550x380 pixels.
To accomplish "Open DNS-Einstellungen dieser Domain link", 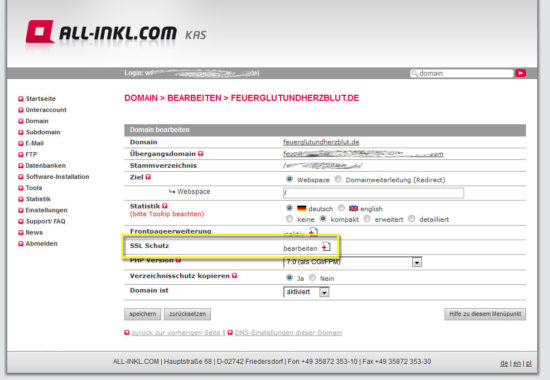I will tap(288, 333).
